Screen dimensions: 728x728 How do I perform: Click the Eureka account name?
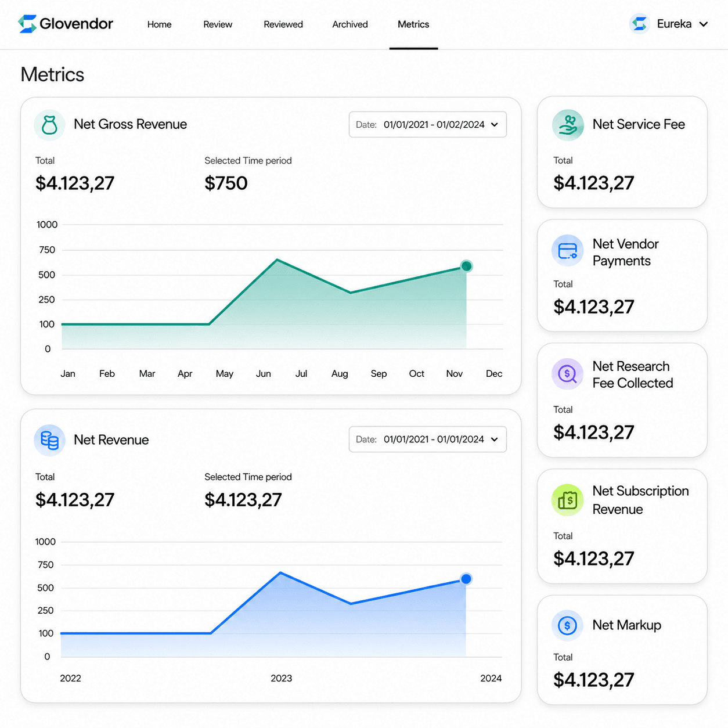point(674,24)
